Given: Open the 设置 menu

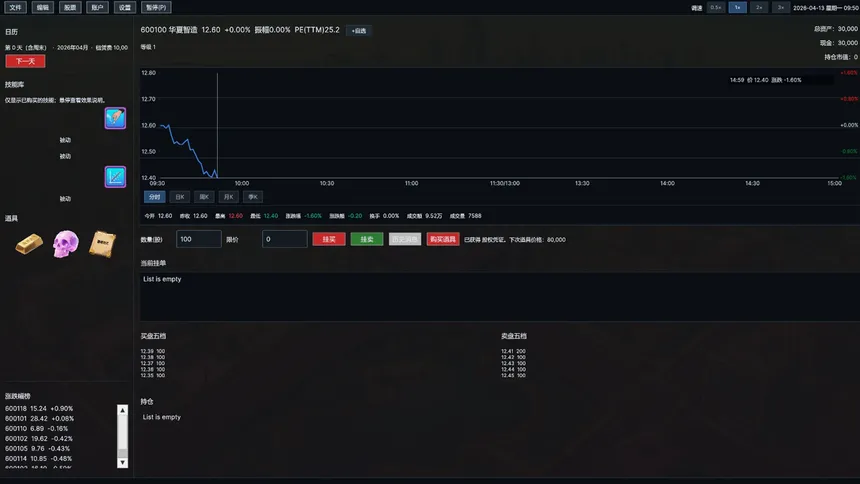Looking at the screenshot, I should [x=125, y=7].
